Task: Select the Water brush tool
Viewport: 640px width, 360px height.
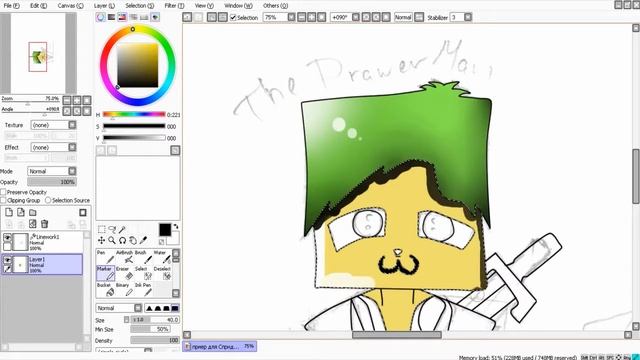Action: coord(162,257)
